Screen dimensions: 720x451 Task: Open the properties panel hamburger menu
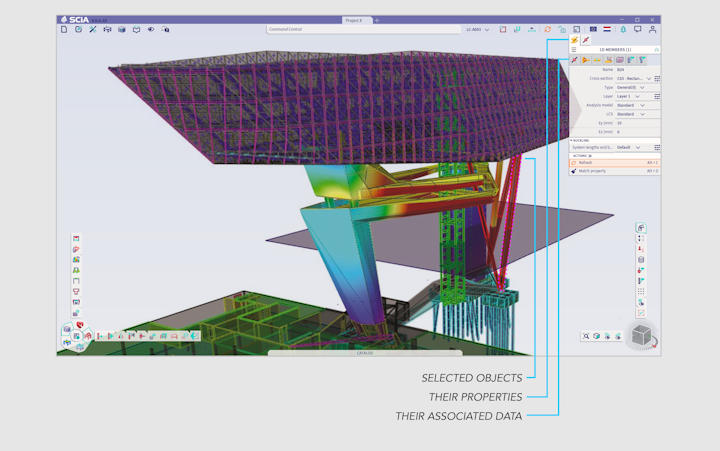[x=574, y=49]
